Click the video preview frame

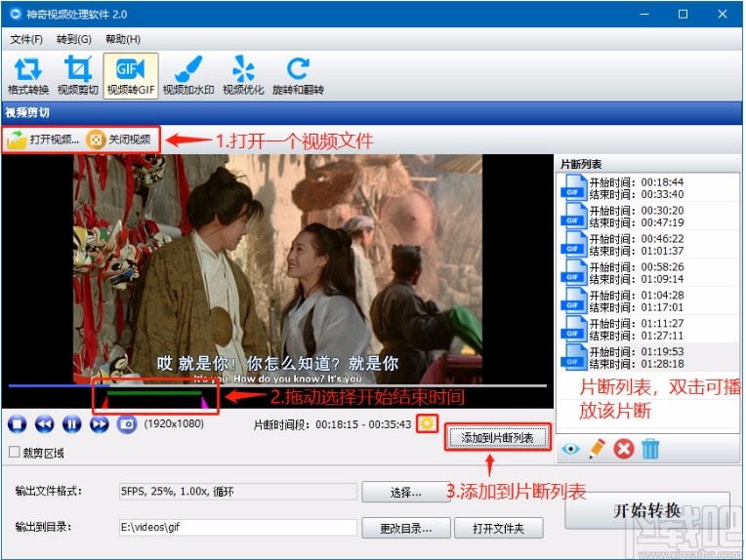point(277,268)
